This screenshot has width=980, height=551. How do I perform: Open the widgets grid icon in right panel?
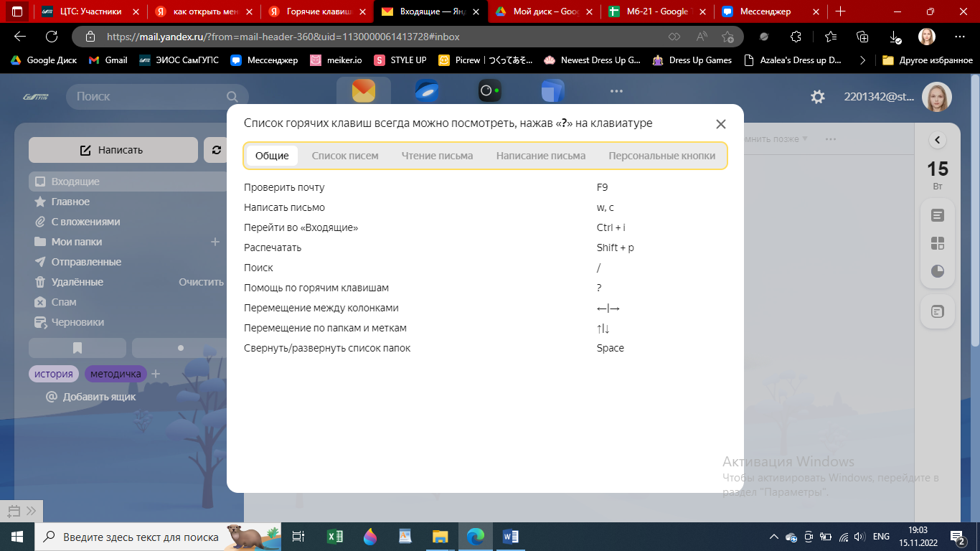tap(937, 243)
